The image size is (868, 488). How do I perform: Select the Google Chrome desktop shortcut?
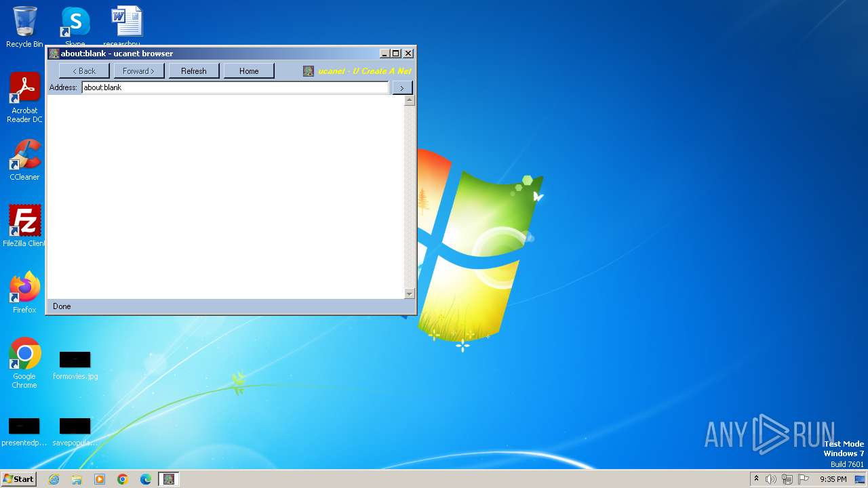pos(24,363)
